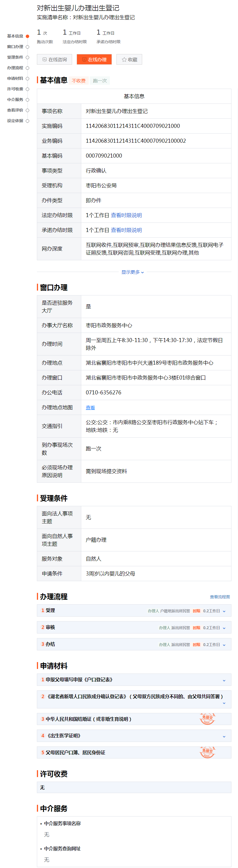The width and height of the screenshot is (238, 868).
Task: Jump to 申请材料 in sidebar navigation
Action: [x=15, y=79]
